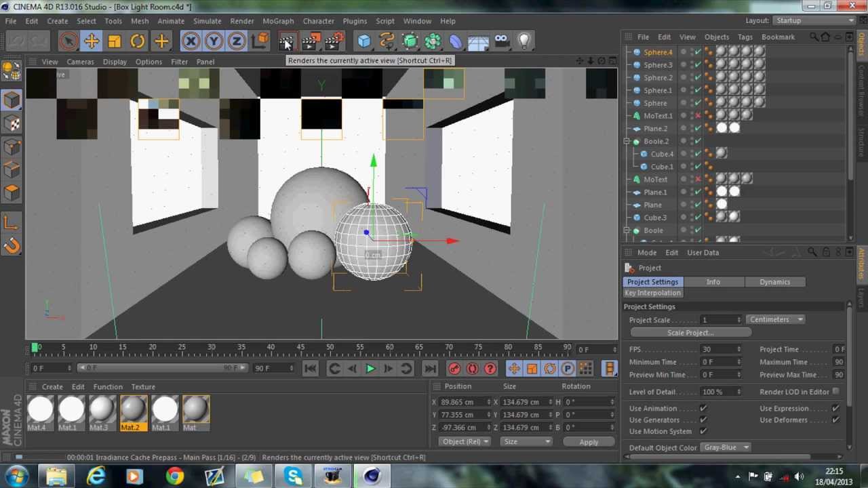Click the Apply coordinates button
Image resolution: width=868 pixels, height=488 pixels.
pos(589,442)
